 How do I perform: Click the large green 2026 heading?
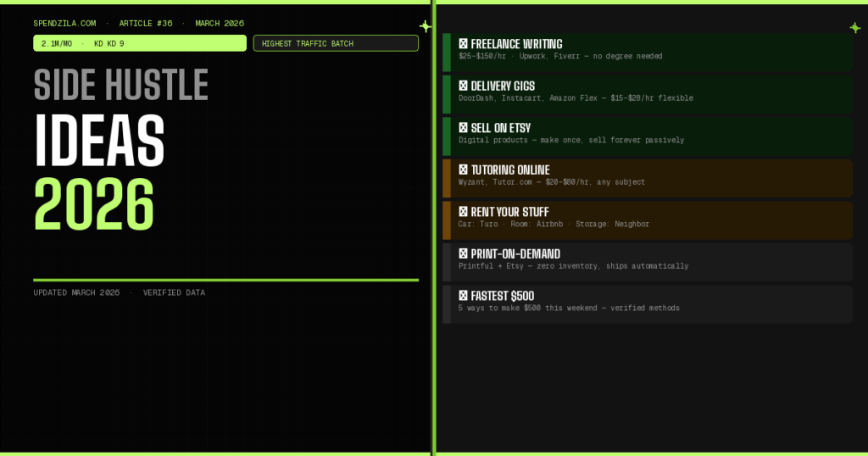tap(94, 203)
